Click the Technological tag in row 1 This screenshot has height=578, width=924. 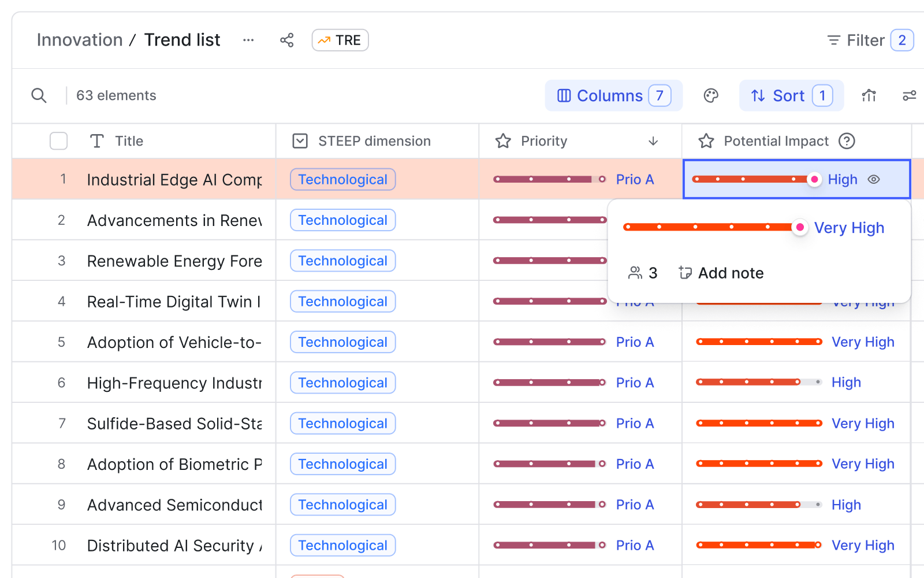343,179
